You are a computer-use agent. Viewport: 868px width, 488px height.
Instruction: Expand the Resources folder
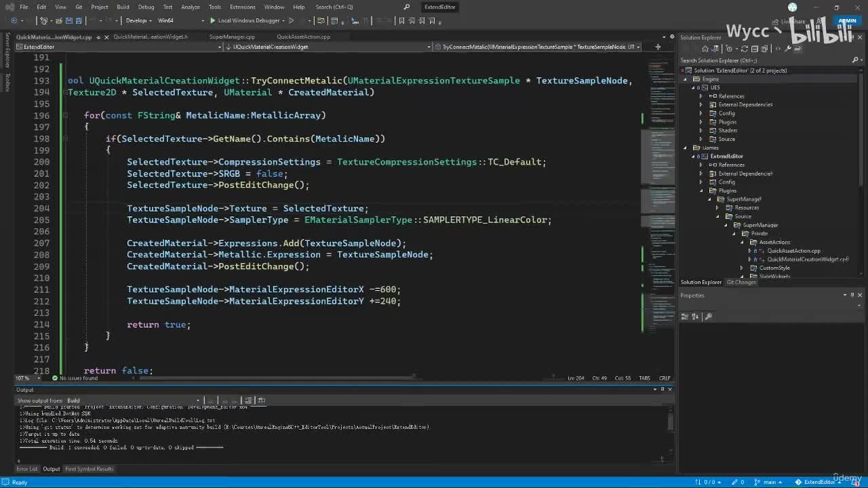point(718,207)
